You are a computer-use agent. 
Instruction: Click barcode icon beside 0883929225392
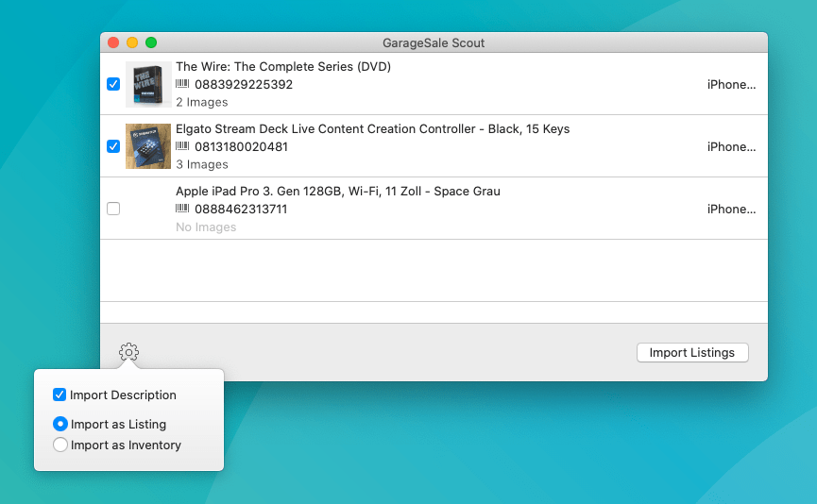(x=182, y=84)
